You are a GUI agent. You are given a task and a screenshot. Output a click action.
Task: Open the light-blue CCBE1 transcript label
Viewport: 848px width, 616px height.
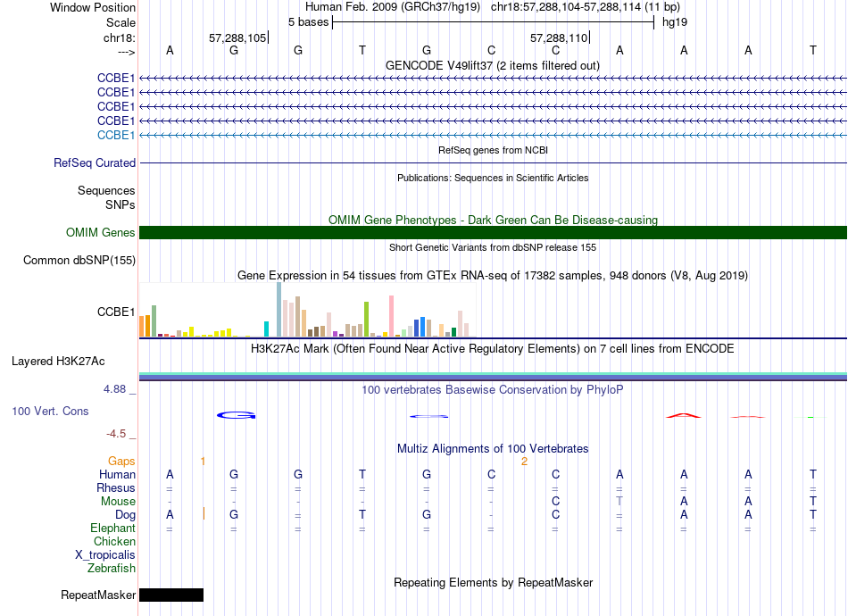coord(116,135)
